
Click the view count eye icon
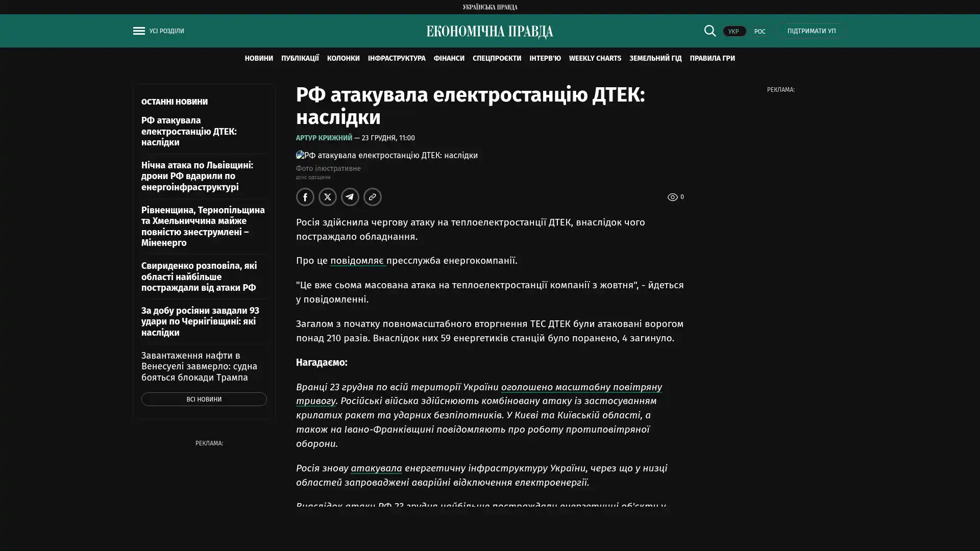(672, 197)
